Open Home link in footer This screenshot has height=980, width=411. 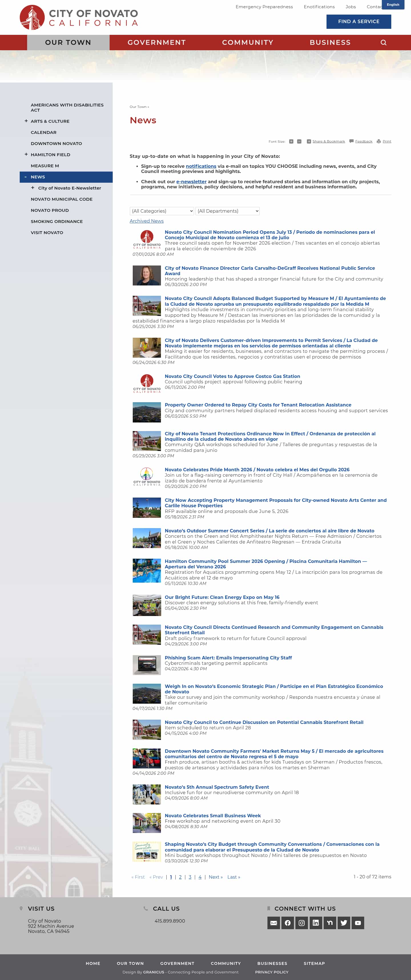93,964
